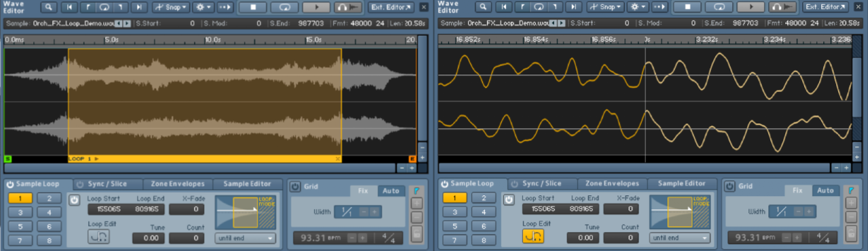Select loop slot 1 in left panel
This screenshot has width=868, height=251.
coord(20,198)
